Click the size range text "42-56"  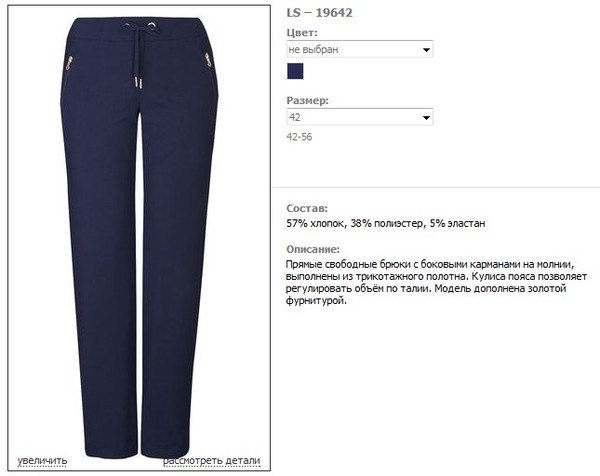299,137
